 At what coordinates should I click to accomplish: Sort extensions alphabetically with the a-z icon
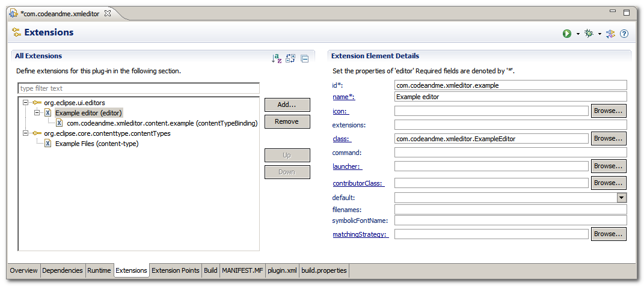click(277, 59)
